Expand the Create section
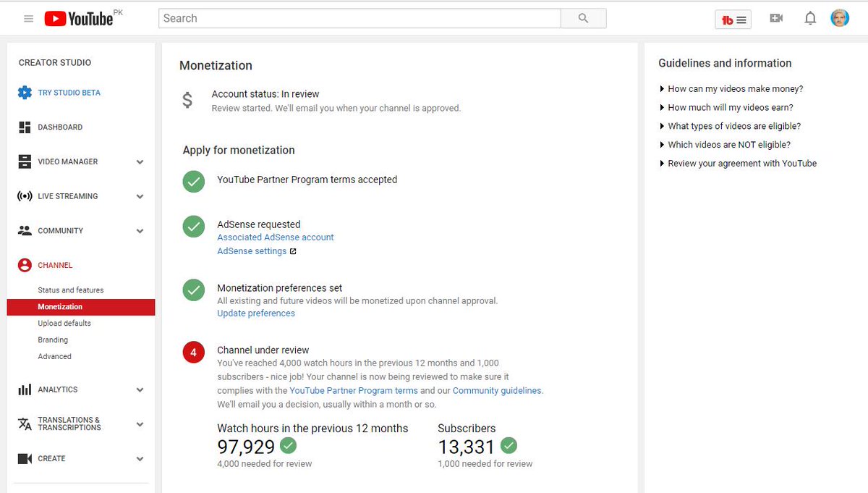The image size is (868, 493). click(x=140, y=460)
